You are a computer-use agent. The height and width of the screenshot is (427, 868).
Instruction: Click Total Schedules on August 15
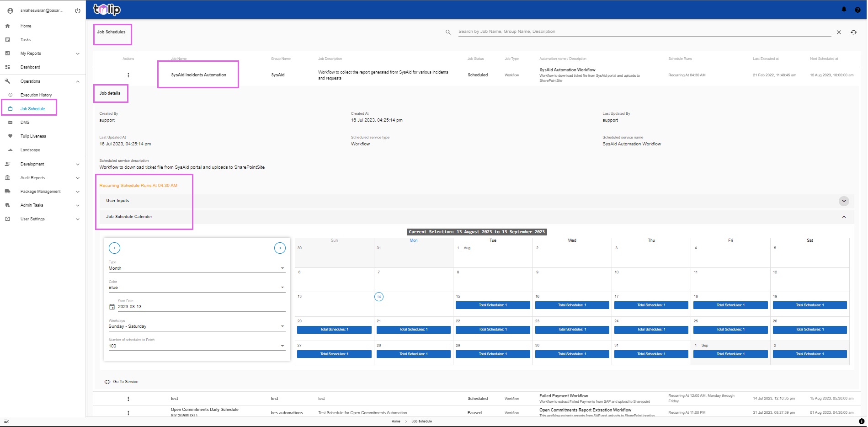point(493,305)
